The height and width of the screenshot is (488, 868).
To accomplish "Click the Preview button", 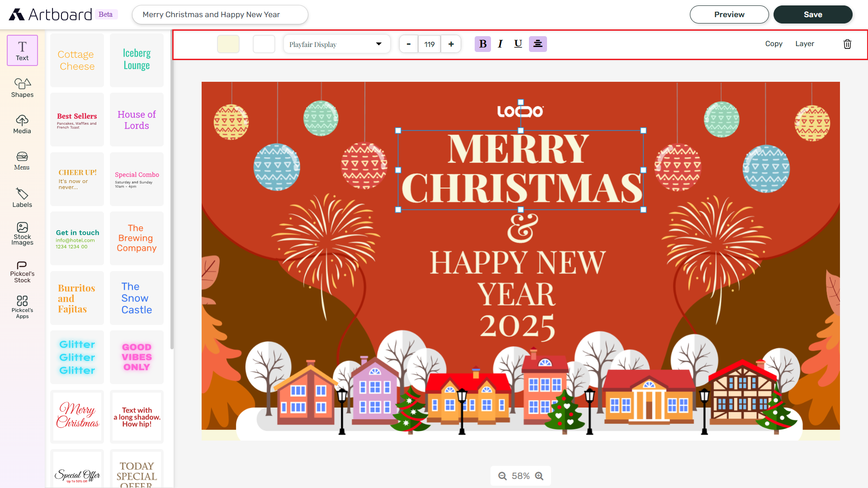I will tap(729, 14).
